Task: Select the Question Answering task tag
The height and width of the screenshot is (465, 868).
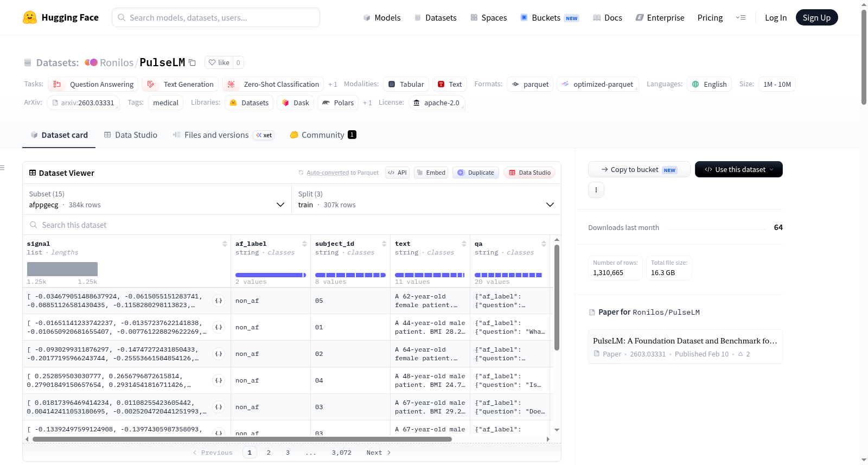Action: click(x=93, y=84)
